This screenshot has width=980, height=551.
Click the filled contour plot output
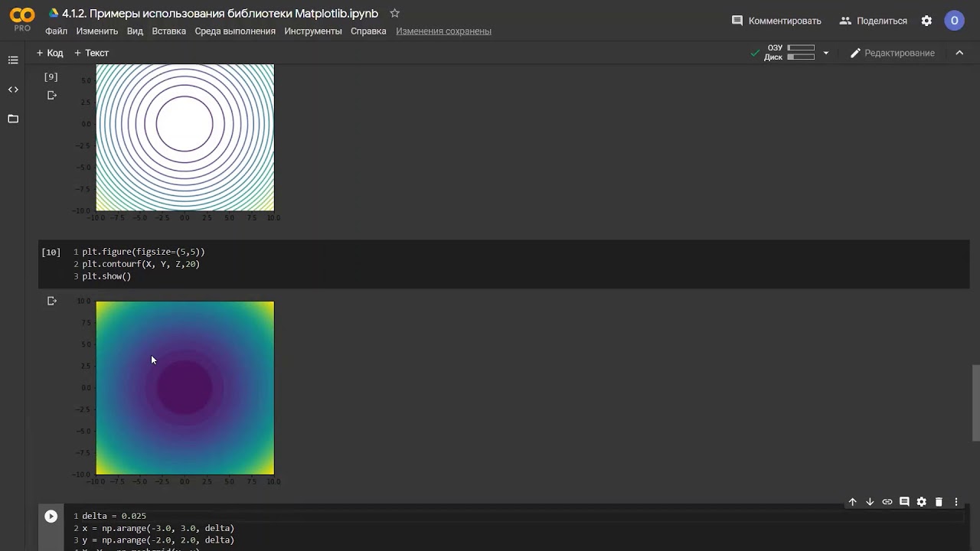tap(185, 388)
